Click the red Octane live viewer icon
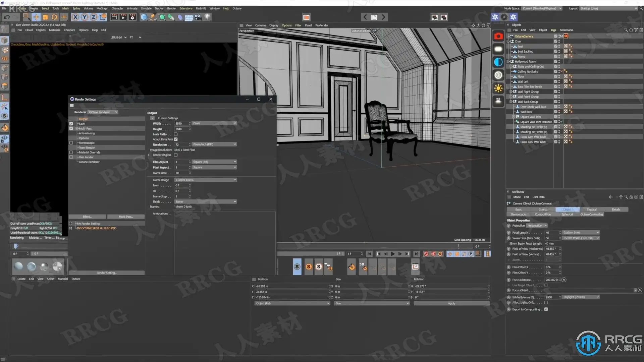Image resolution: width=644 pixels, height=362 pixels. [498, 36]
